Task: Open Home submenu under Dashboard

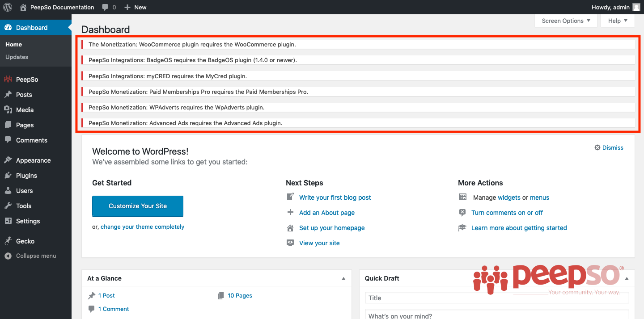Action: (x=14, y=45)
